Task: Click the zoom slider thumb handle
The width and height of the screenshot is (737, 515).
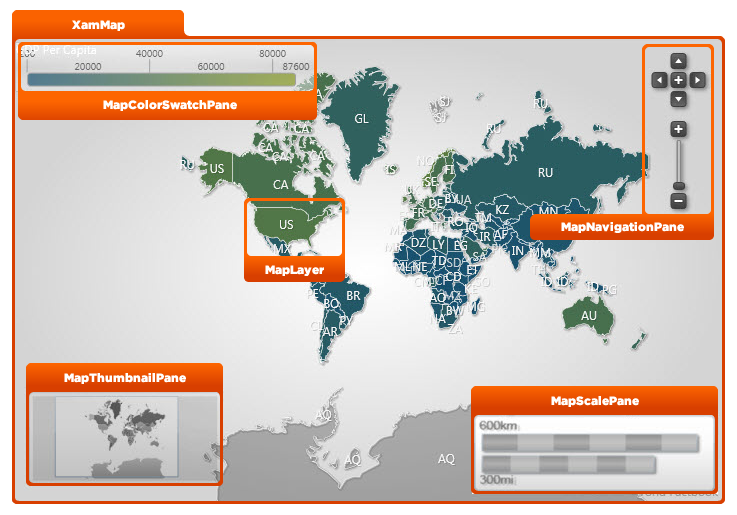Action: tap(678, 186)
